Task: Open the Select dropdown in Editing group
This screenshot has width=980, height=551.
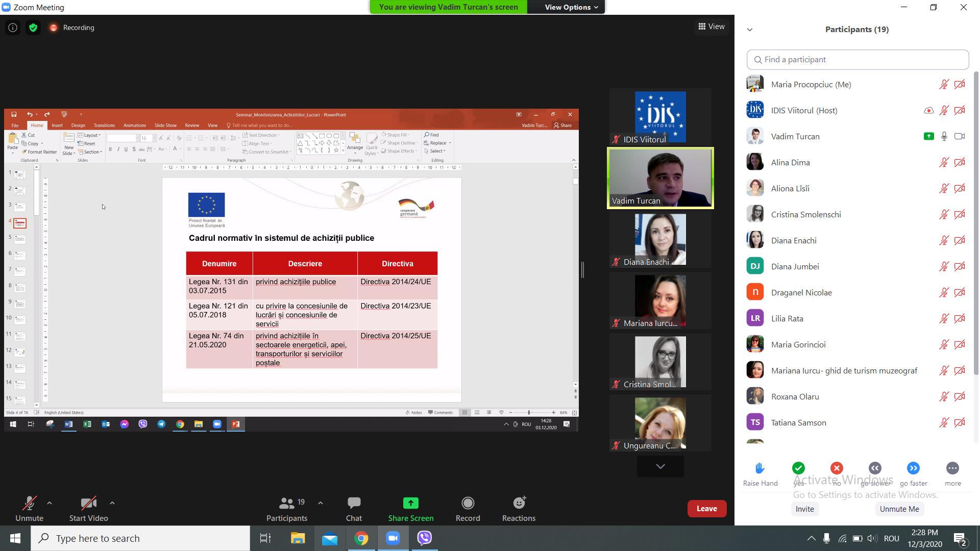Action: tap(435, 151)
